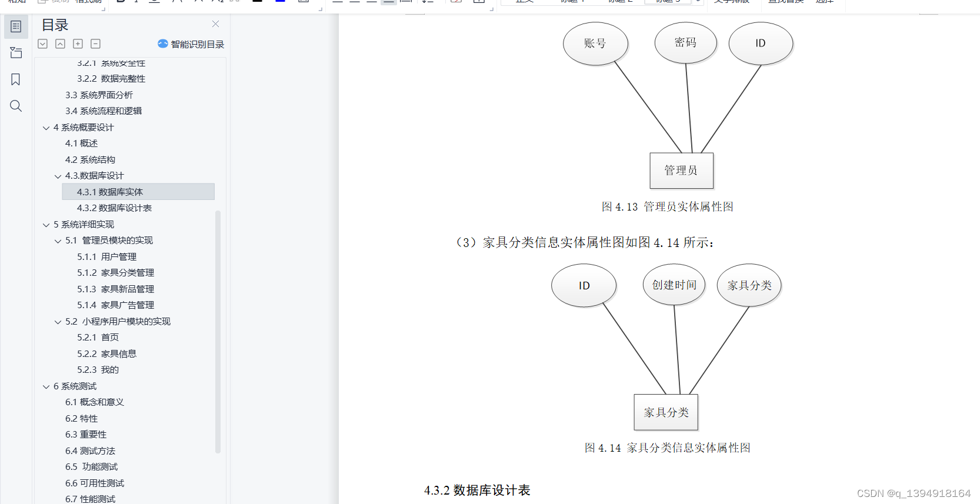Click caption '图 4.13 管理员实体属性图'
This screenshot has width=980, height=504.
point(667,207)
